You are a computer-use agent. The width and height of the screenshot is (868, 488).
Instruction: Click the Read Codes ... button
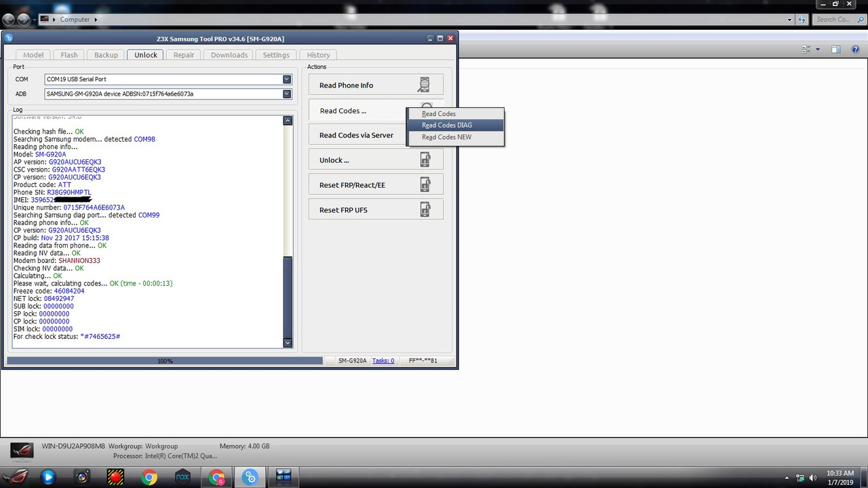[x=357, y=110]
